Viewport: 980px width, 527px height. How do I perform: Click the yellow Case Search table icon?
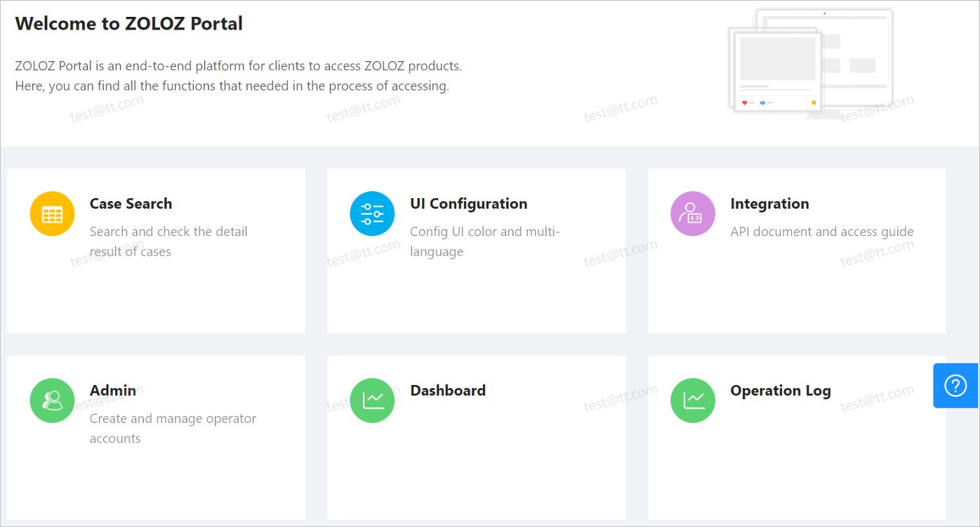(x=52, y=214)
